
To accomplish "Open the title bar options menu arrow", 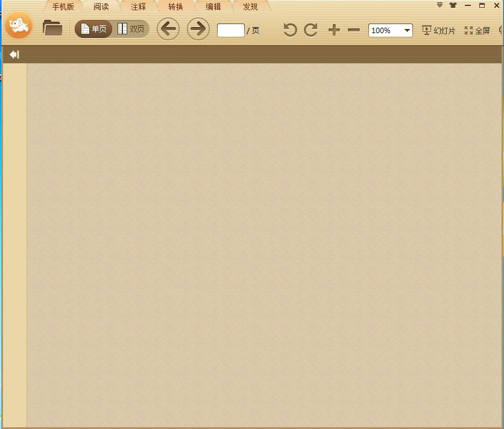I will 439,5.
